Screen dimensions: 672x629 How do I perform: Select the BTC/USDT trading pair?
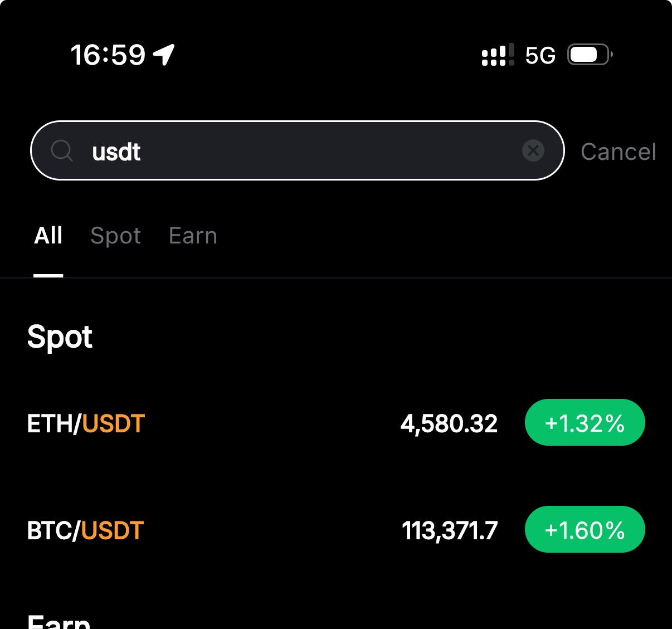click(x=85, y=530)
